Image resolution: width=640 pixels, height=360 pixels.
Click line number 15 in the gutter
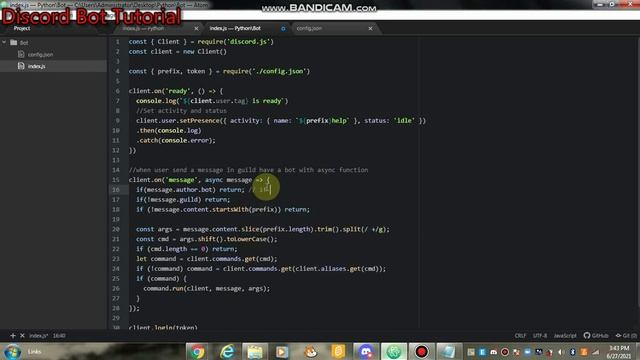click(x=116, y=180)
